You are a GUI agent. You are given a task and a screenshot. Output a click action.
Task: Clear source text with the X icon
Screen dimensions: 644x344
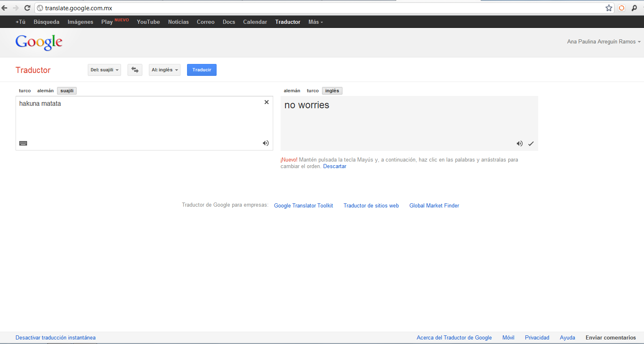[x=267, y=102]
